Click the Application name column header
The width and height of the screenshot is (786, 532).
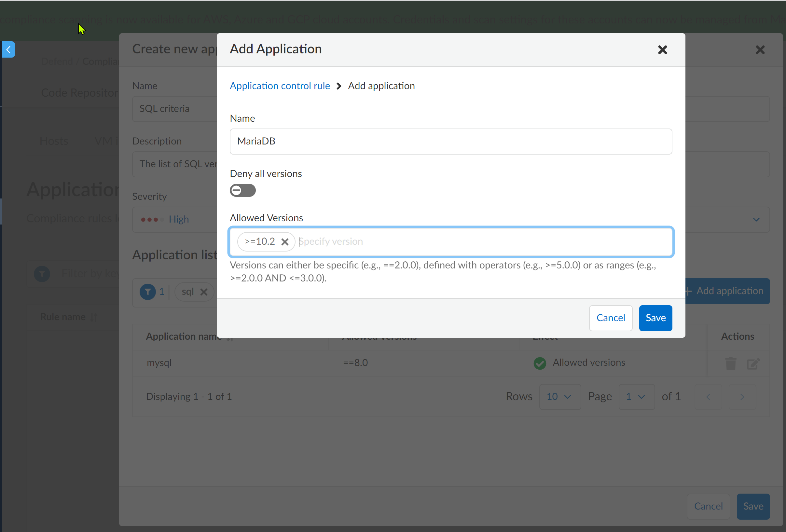click(184, 336)
